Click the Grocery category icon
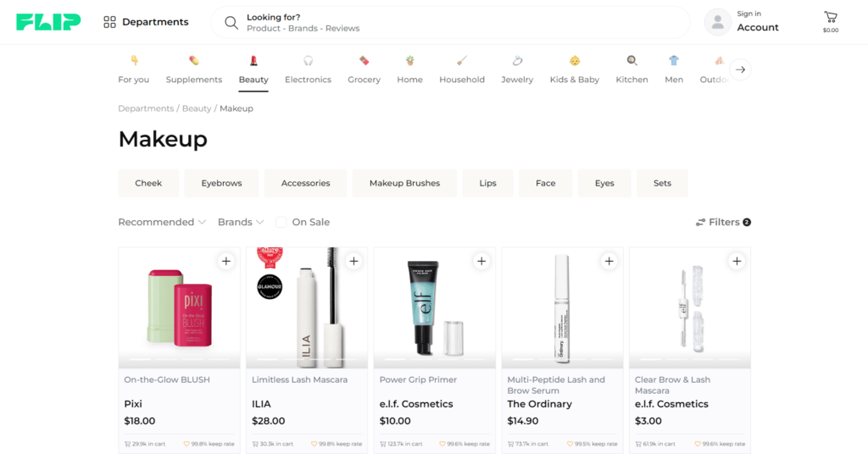868x454 pixels. [364, 60]
